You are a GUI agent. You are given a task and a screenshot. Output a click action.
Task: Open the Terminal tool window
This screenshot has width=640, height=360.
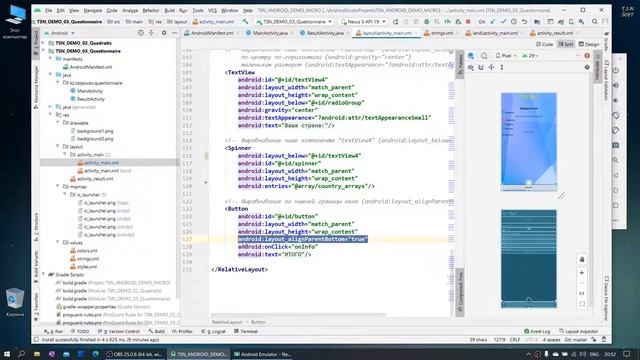point(246,331)
